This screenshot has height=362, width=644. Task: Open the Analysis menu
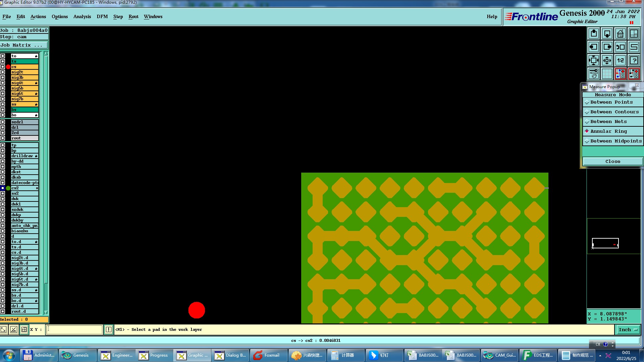pyautogui.click(x=82, y=17)
